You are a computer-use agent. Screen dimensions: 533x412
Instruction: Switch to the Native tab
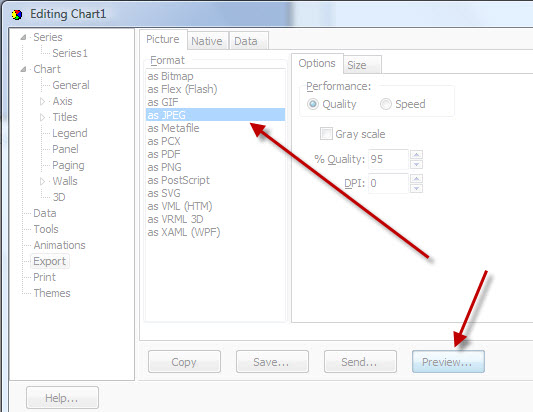pyautogui.click(x=207, y=41)
